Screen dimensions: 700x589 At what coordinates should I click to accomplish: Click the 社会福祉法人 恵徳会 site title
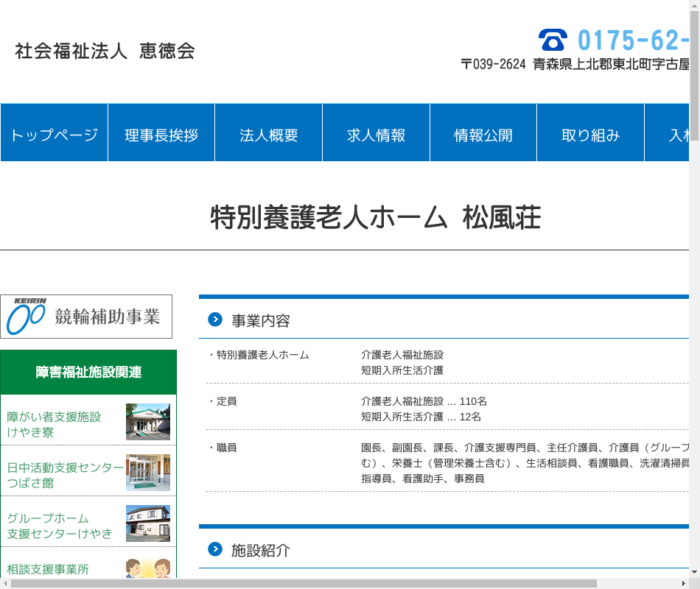105,52
